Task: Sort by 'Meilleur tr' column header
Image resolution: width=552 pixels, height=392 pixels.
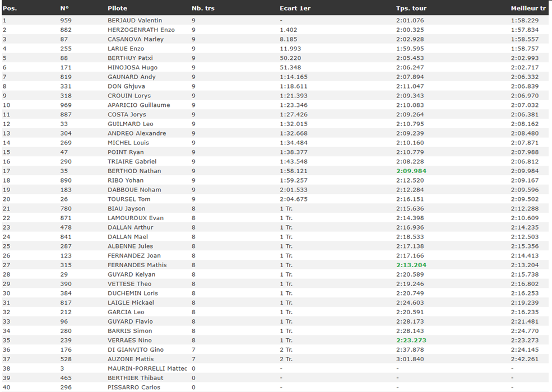Action: [528, 8]
